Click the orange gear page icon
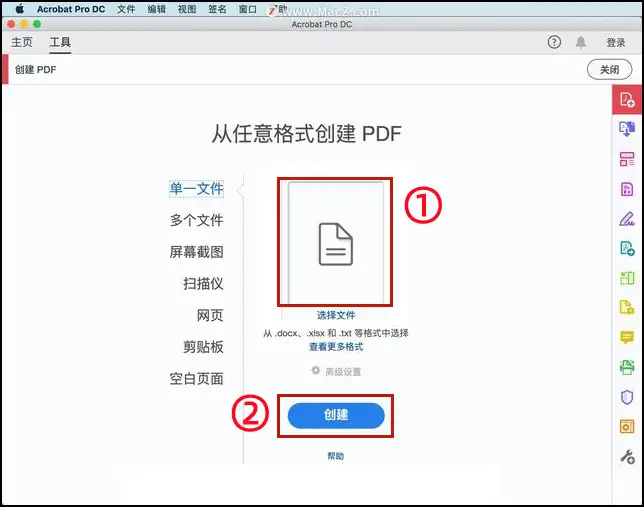The image size is (644, 507). point(627,426)
